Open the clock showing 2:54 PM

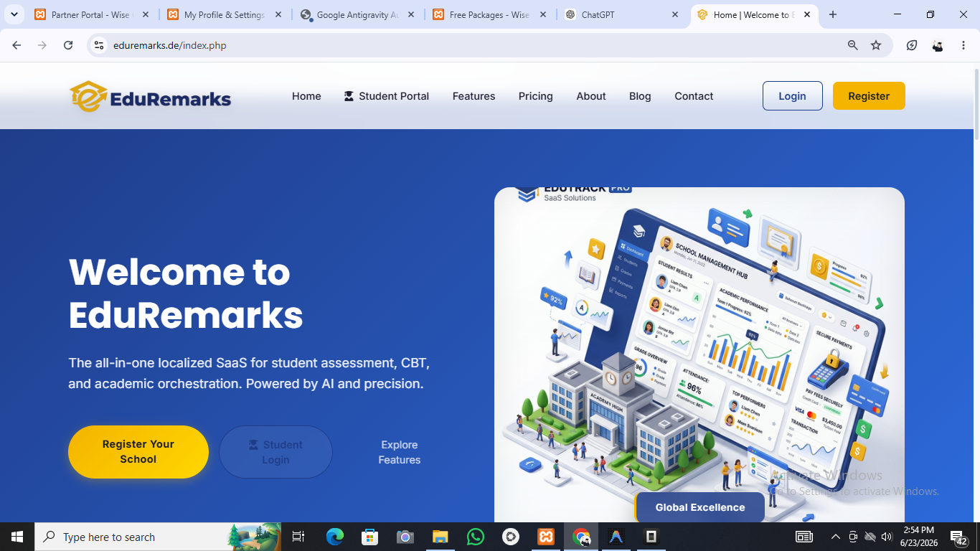pyautogui.click(x=919, y=537)
